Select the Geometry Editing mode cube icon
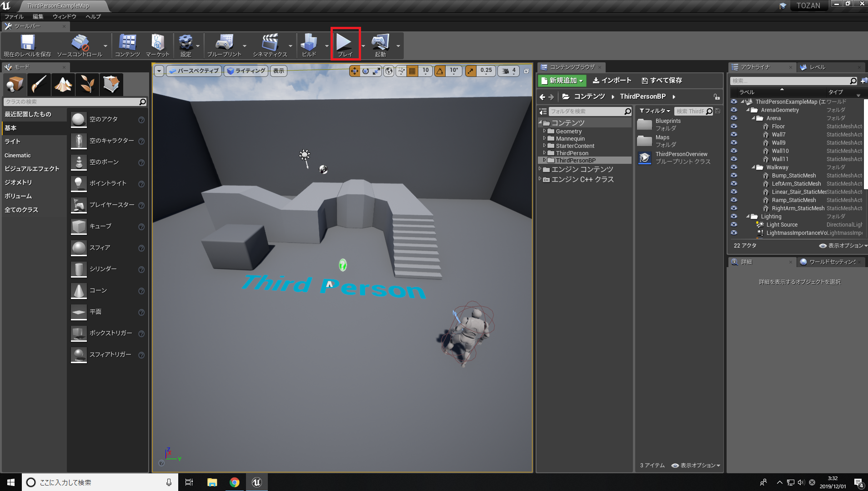 point(111,84)
